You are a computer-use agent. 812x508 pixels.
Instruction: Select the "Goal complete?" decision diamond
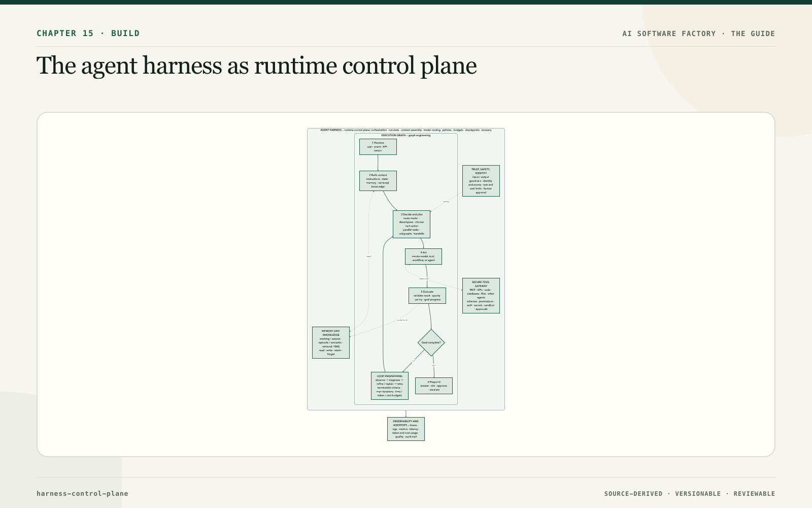431,342
